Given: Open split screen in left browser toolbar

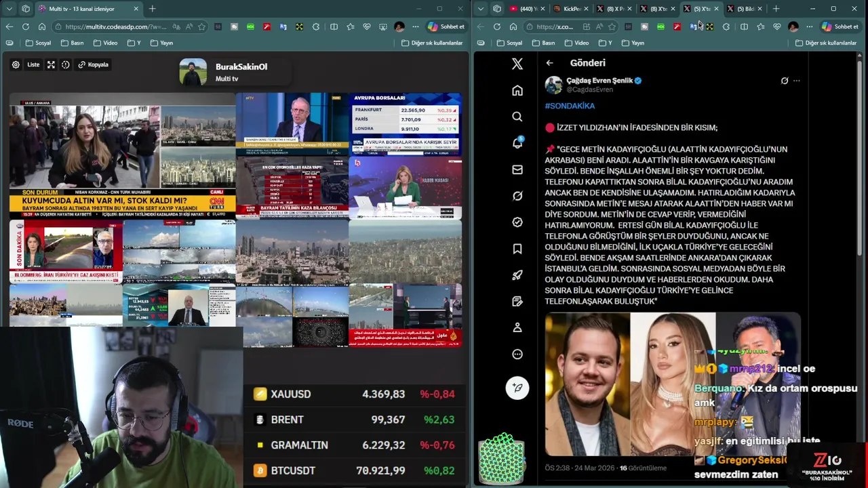Looking at the screenshot, I should click(x=334, y=26).
